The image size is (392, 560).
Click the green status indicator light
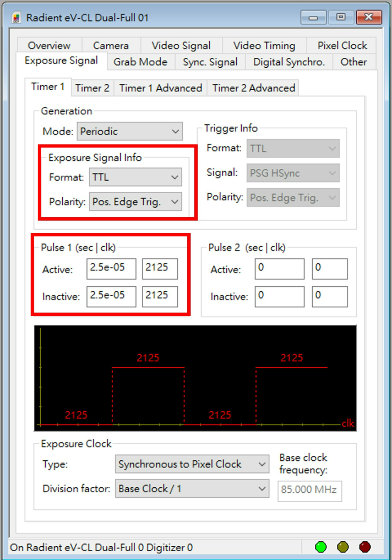[321, 547]
